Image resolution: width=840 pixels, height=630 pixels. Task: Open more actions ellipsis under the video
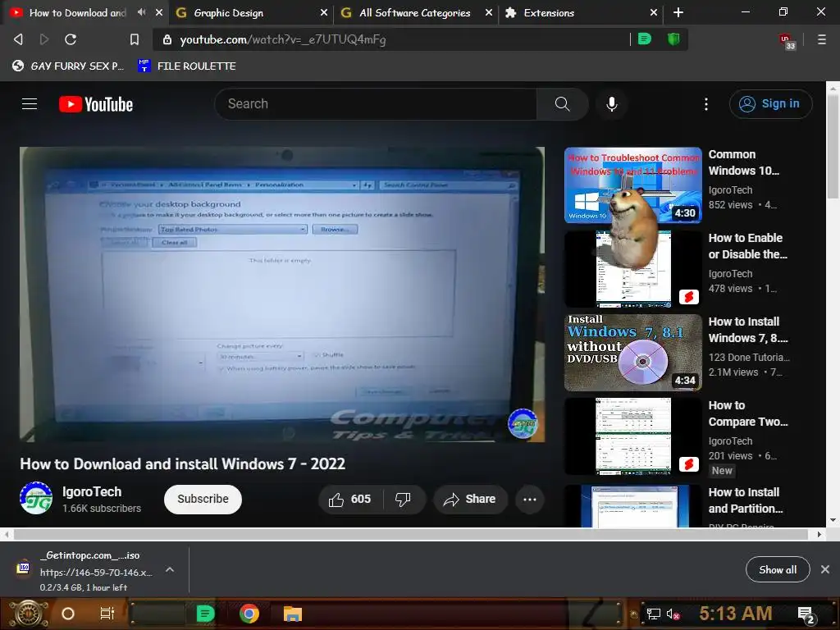(x=530, y=500)
